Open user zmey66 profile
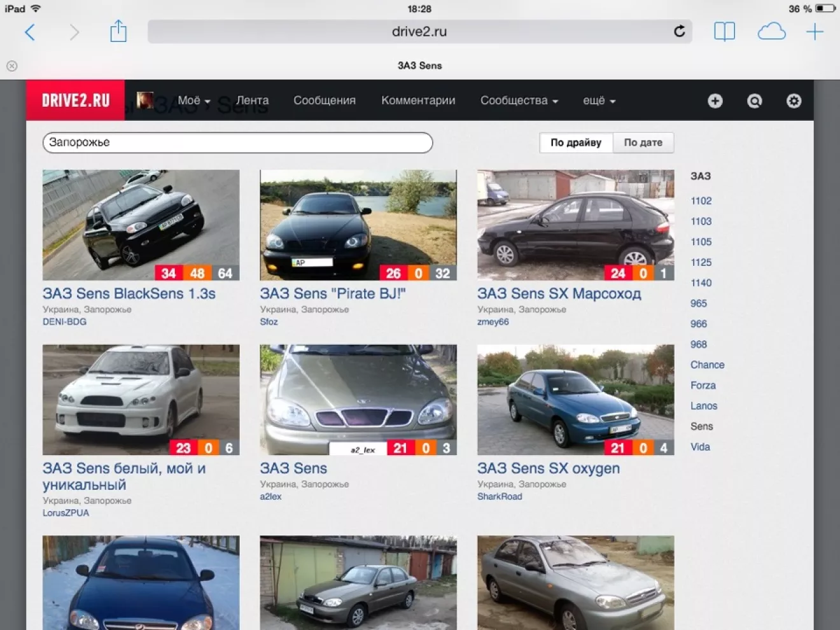Image resolution: width=840 pixels, height=630 pixels. point(493,321)
